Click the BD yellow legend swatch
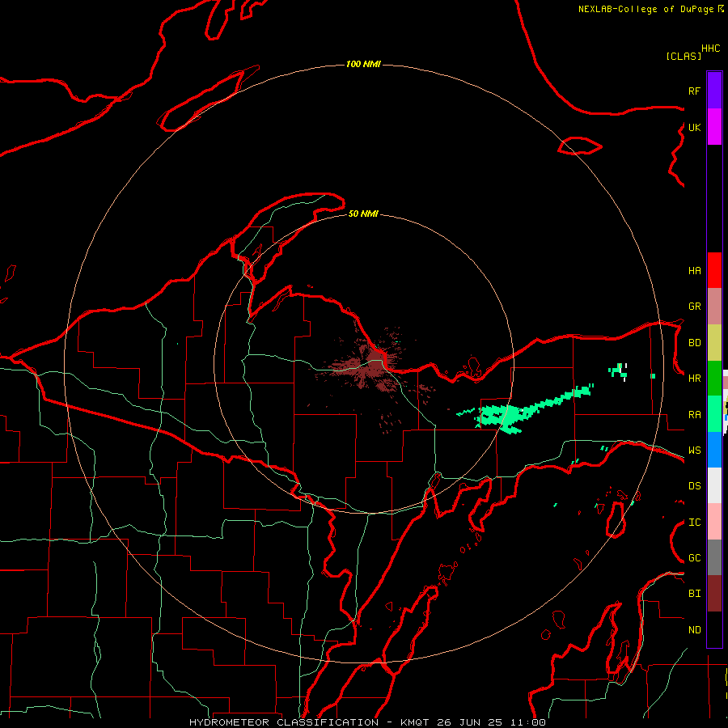This screenshot has height=728, width=728. (x=714, y=343)
